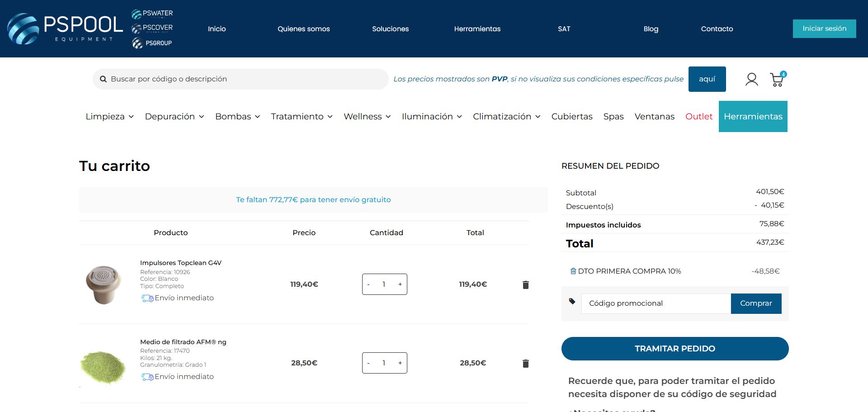
Task: Click quantity field for Impulsores Topclean G4V
Action: pos(384,284)
